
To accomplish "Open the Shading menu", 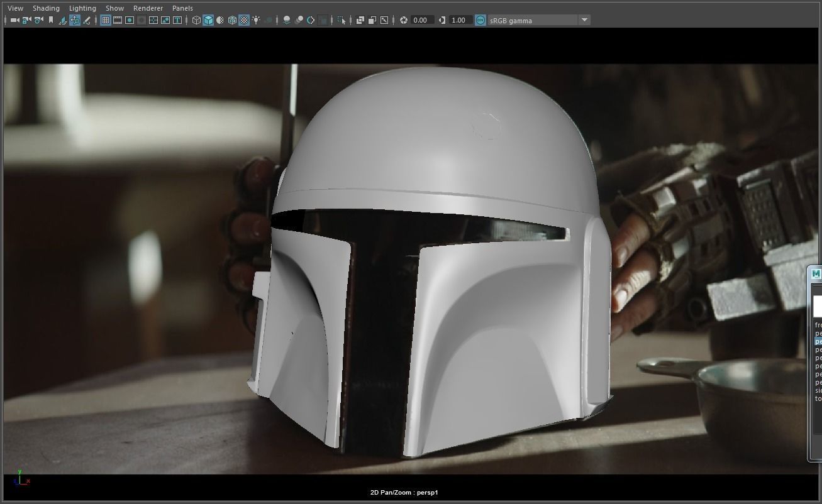I will (x=46, y=8).
